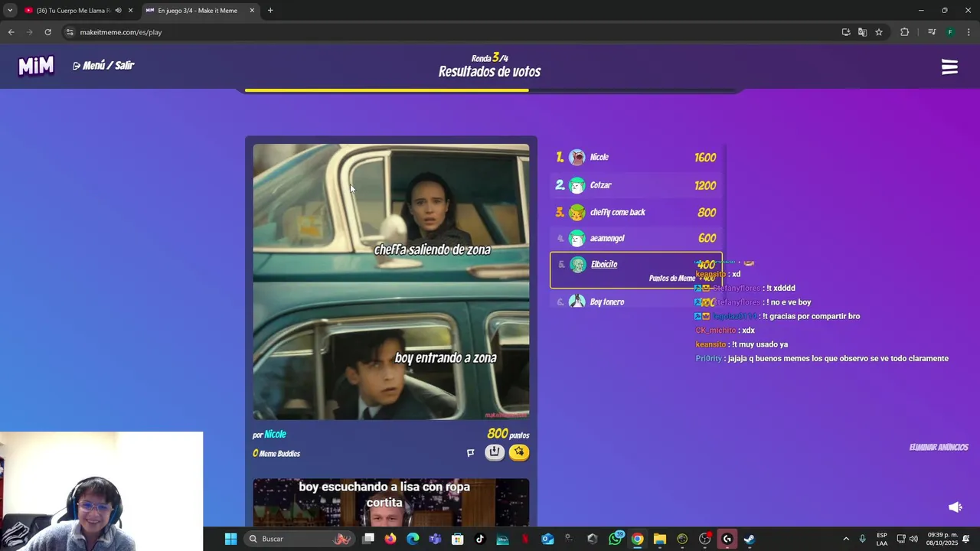This screenshot has height=551, width=980.
Task: Launch Microsoft Edge from the taskbar
Action: (x=413, y=539)
